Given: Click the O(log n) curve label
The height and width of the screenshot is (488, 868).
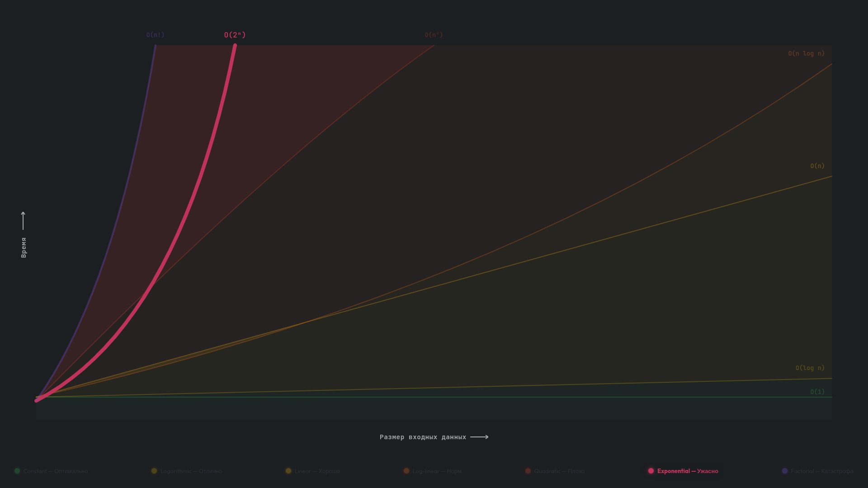Looking at the screenshot, I should point(810,368).
